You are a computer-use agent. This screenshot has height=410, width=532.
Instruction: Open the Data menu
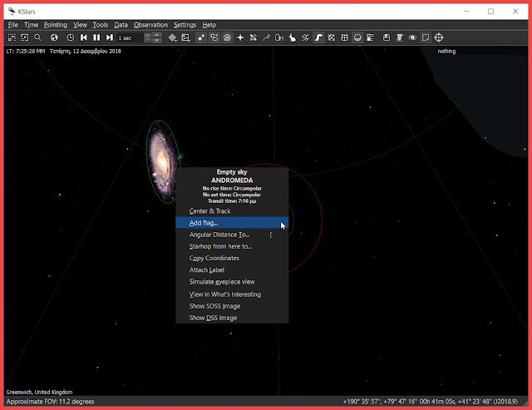click(x=121, y=25)
